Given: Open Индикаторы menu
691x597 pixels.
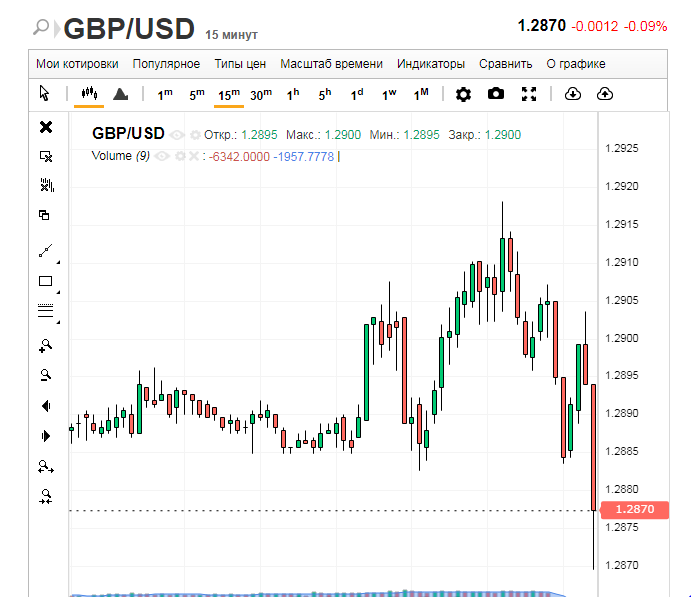Looking at the screenshot, I should (431, 64).
